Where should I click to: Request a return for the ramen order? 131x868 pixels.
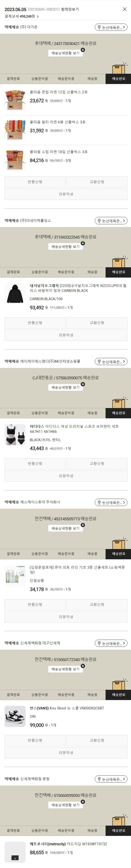pos(35,182)
